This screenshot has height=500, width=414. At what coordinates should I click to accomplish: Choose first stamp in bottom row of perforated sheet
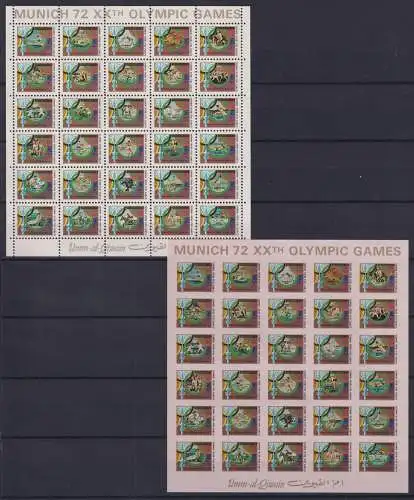[x=35, y=220]
